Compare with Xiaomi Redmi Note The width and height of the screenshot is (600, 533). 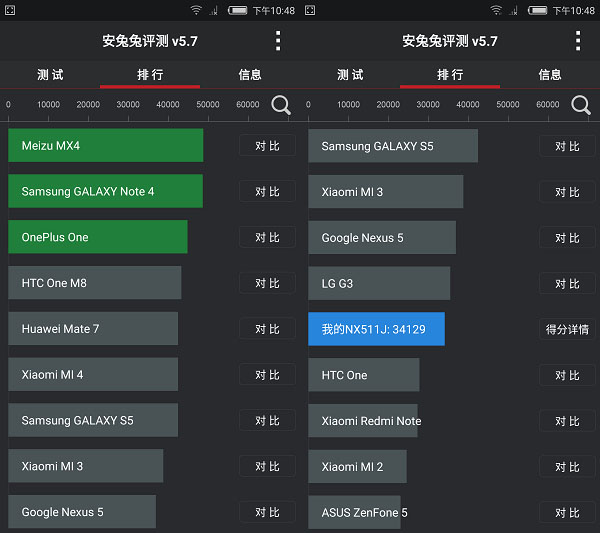567,421
